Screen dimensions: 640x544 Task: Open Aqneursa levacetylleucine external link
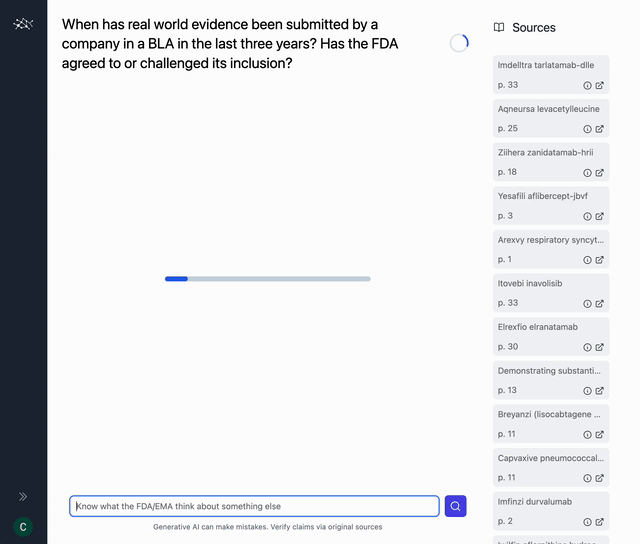click(600, 129)
